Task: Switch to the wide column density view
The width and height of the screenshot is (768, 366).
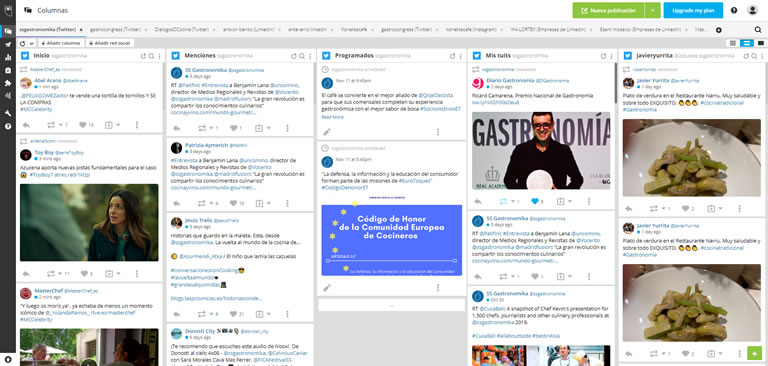Action: tap(760, 43)
